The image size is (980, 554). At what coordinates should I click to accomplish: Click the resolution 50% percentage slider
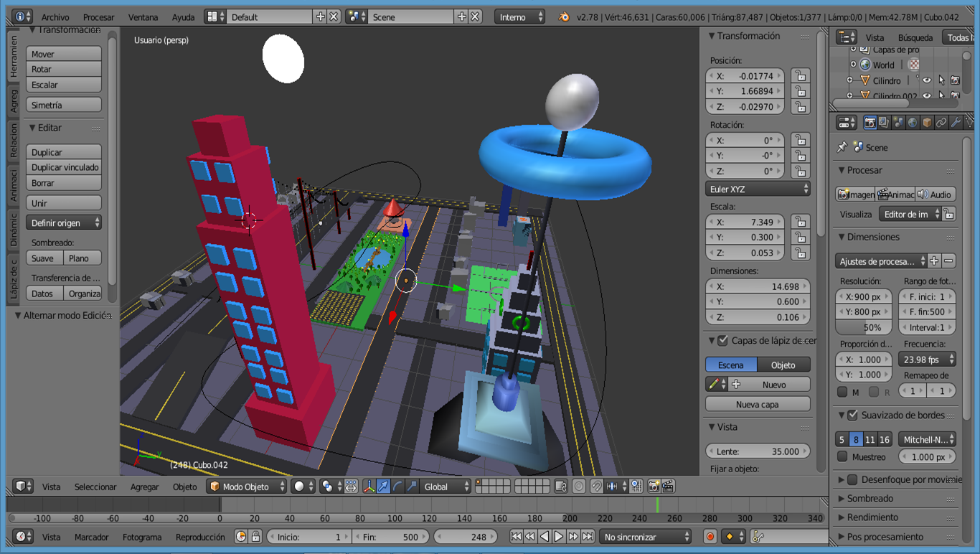click(865, 327)
